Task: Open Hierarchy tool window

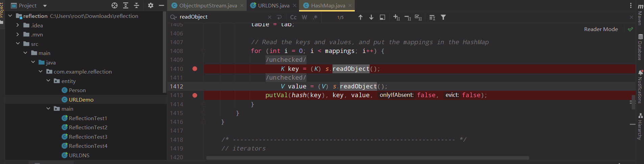Action: coord(640,127)
